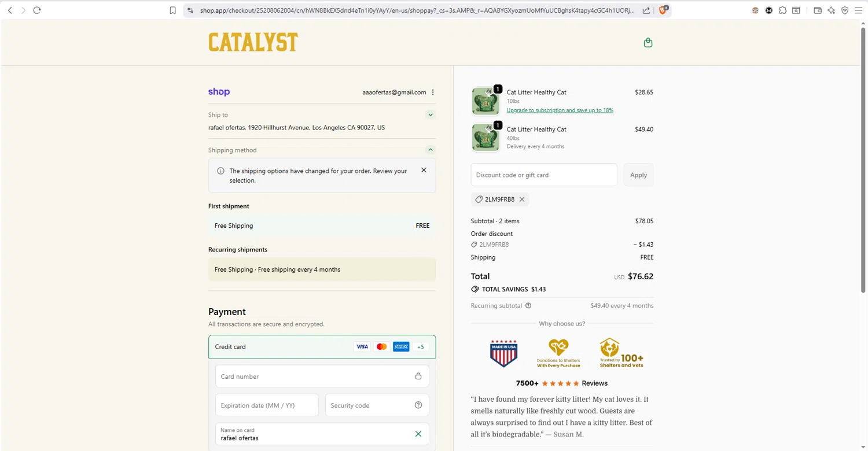Click the 10lbs Cat Litter thumbnail
The width and height of the screenshot is (868, 451).
click(x=486, y=101)
